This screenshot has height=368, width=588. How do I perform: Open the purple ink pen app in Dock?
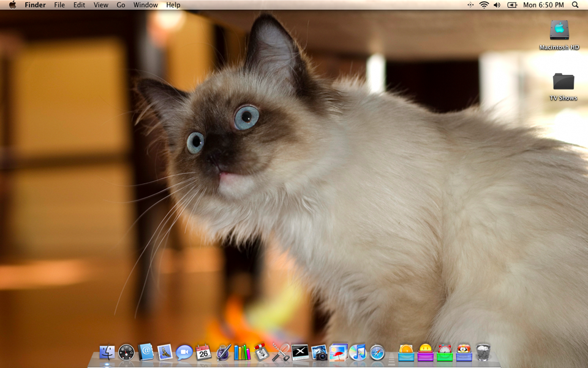pos(223,353)
